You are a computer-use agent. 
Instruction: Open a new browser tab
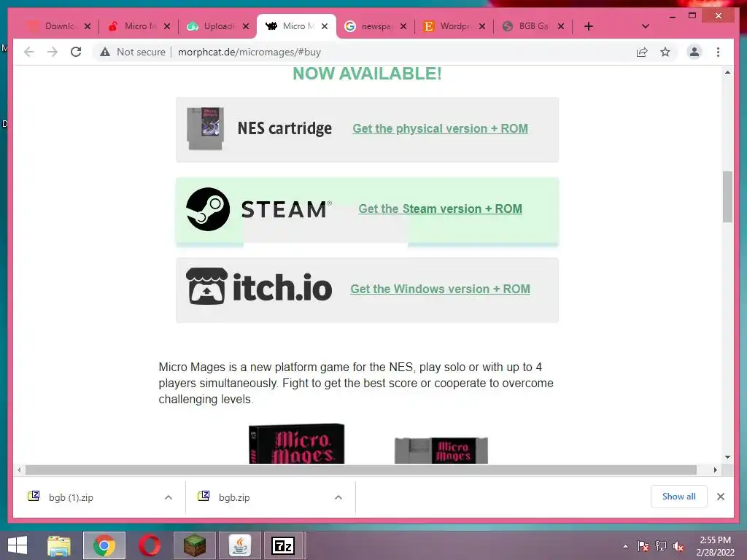pos(589,26)
